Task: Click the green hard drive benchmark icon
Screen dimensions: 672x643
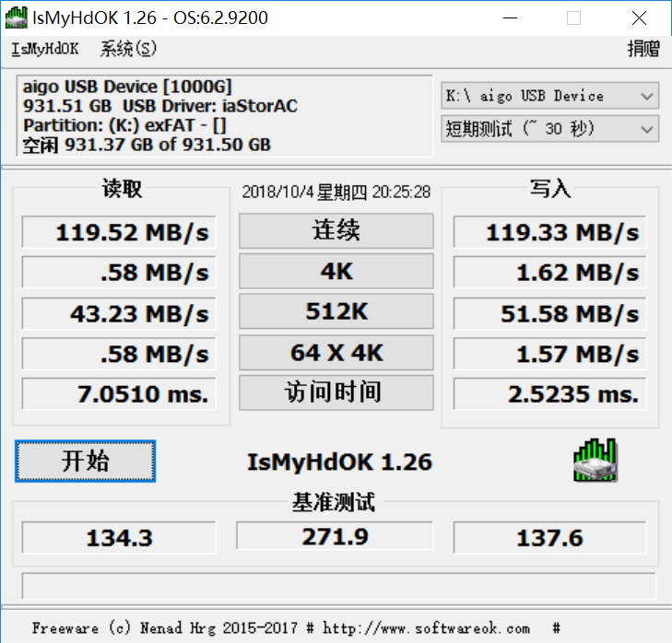Action: coord(595,461)
